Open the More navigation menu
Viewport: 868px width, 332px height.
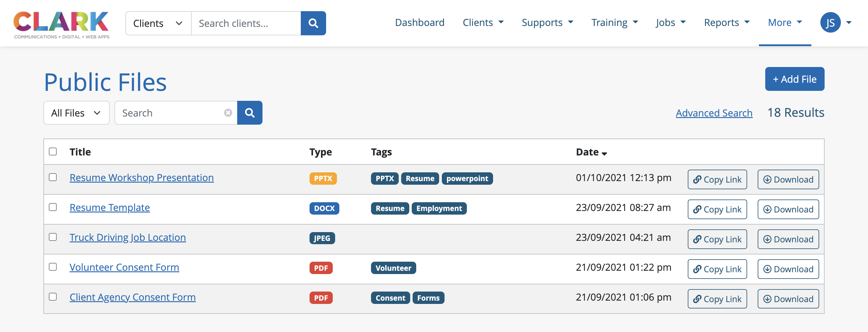click(x=785, y=23)
